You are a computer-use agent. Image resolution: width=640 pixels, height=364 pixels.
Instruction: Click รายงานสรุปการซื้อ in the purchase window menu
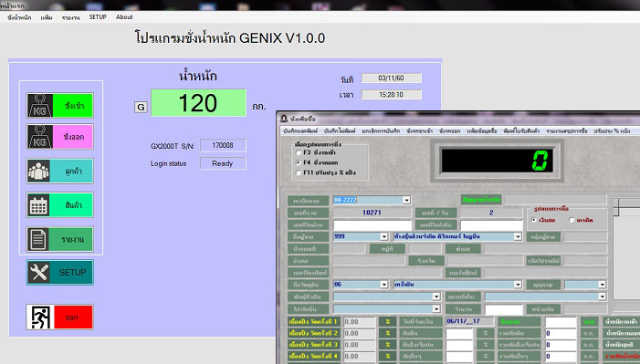567,131
